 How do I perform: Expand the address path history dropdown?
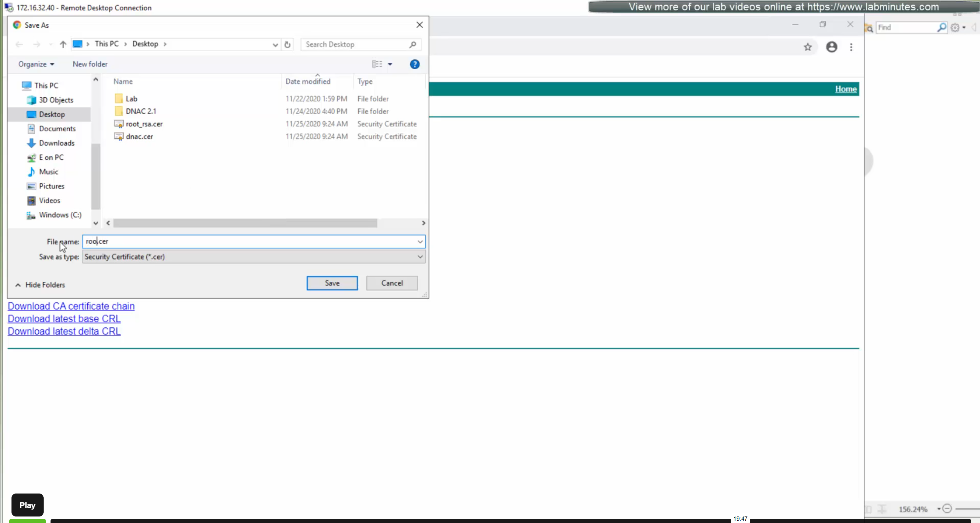(275, 45)
